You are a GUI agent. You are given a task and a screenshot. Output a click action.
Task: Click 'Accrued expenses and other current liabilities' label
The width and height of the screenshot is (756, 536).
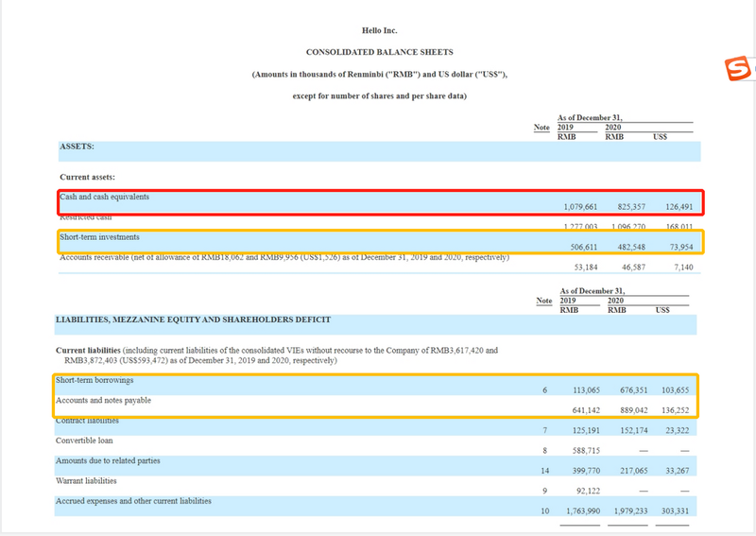133,501
